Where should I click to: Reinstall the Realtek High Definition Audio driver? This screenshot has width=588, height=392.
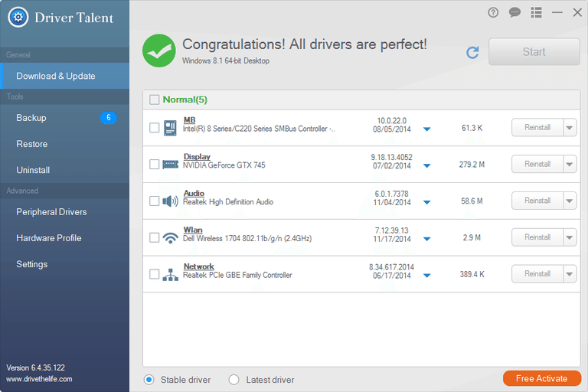click(537, 201)
